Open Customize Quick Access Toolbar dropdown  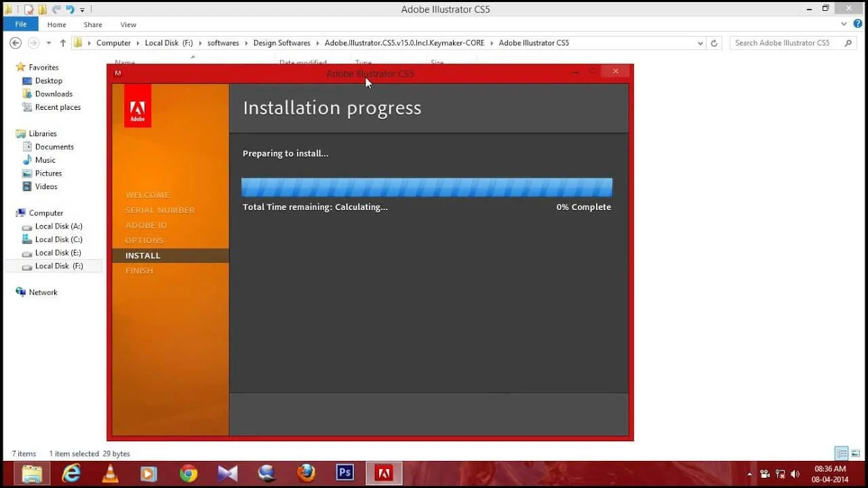pos(82,10)
